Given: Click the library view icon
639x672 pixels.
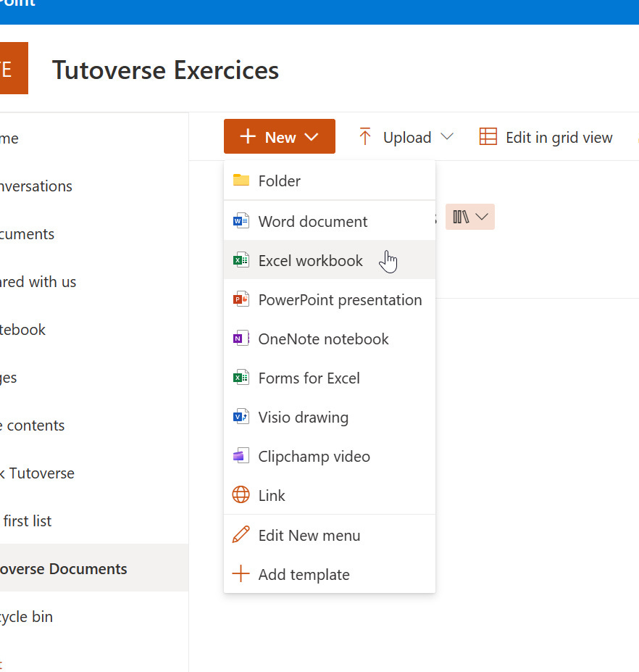Looking at the screenshot, I should [x=461, y=217].
